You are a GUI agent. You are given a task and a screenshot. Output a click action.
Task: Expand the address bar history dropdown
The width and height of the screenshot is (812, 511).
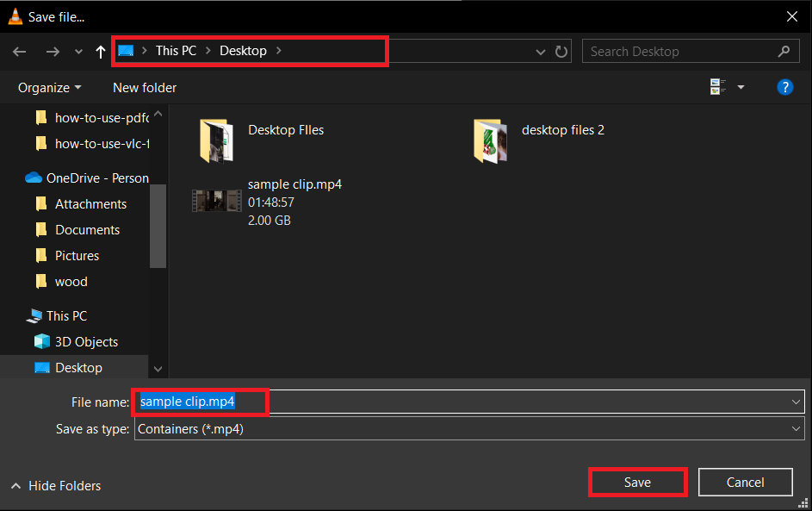(x=540, y=51)
